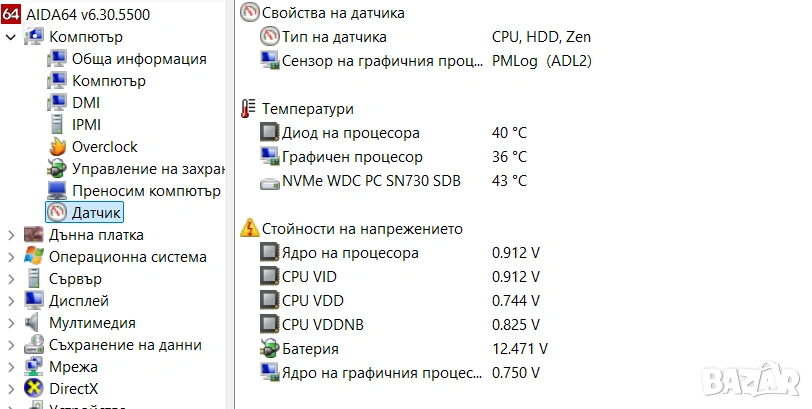Click the Батерия battery icon
The height and width of the screenshot is (409, 812).
[x=269, y=349]
